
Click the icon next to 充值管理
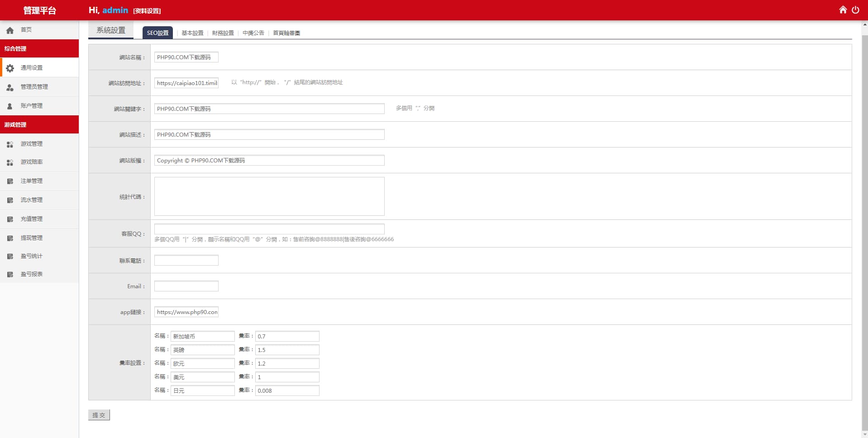(x=10, y=219)
